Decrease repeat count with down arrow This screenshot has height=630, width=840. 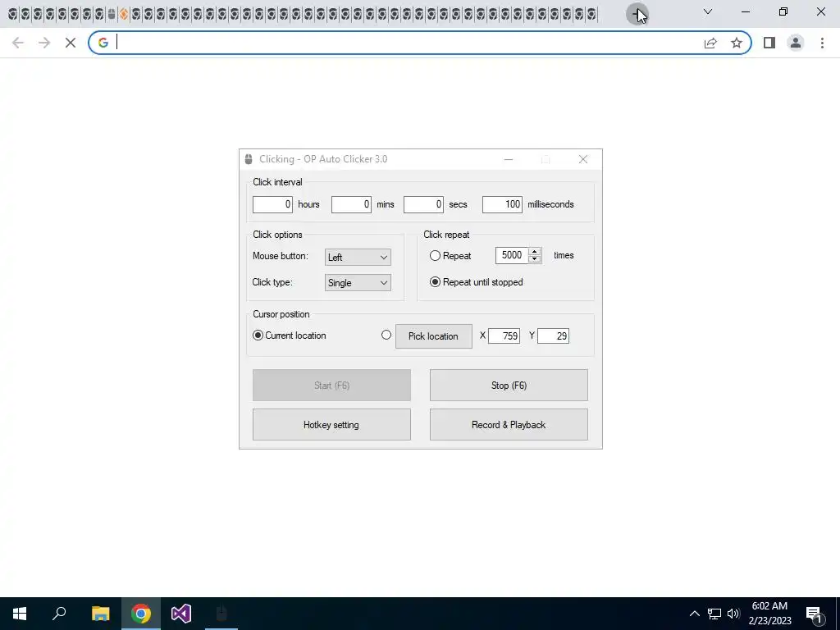click(534, 259)
